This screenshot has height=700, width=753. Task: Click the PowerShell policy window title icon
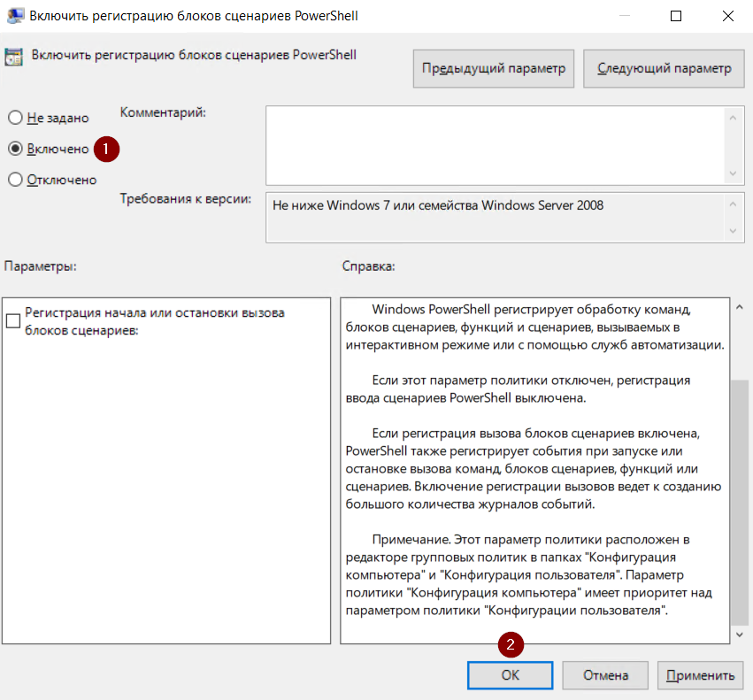[15, 16]
